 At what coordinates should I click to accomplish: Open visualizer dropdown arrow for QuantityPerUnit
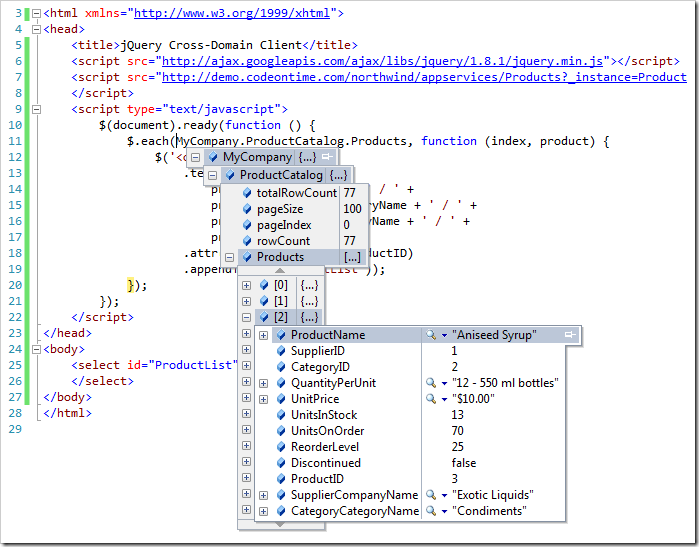click(444, 383)
